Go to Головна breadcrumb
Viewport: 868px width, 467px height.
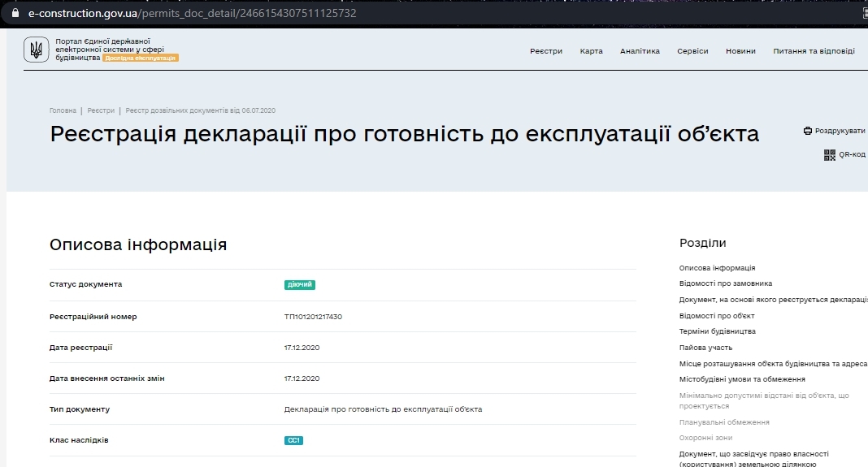[x=63, y=110]
